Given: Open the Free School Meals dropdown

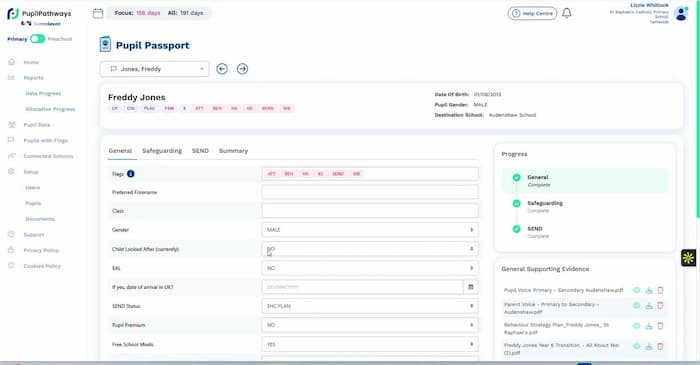Looking at the screenshot, I should pos(370,344).
